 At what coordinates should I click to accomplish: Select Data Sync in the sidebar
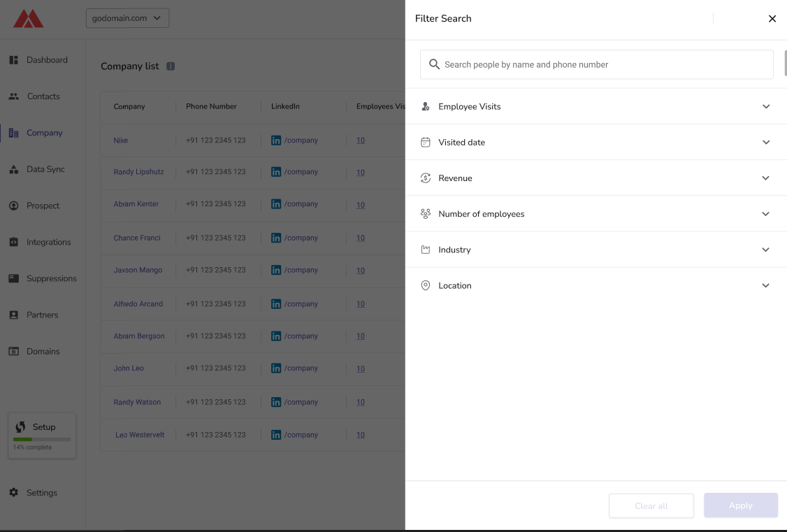pos(45,169)
